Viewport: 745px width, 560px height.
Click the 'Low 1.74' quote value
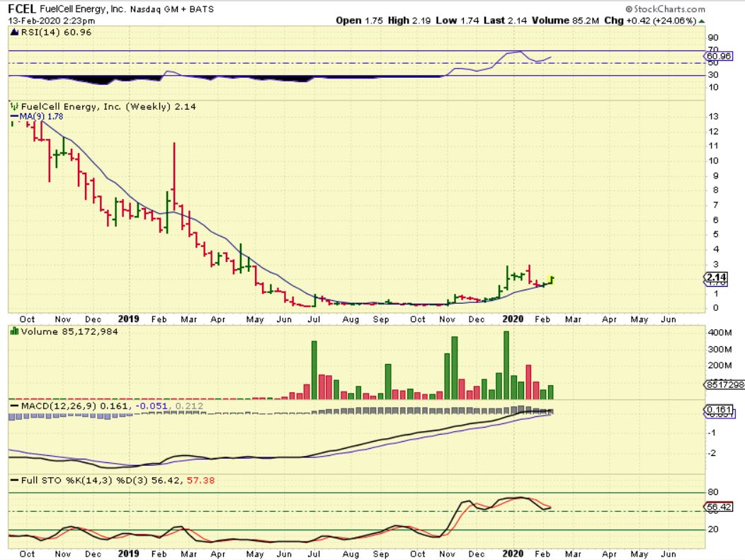[457, 21]
